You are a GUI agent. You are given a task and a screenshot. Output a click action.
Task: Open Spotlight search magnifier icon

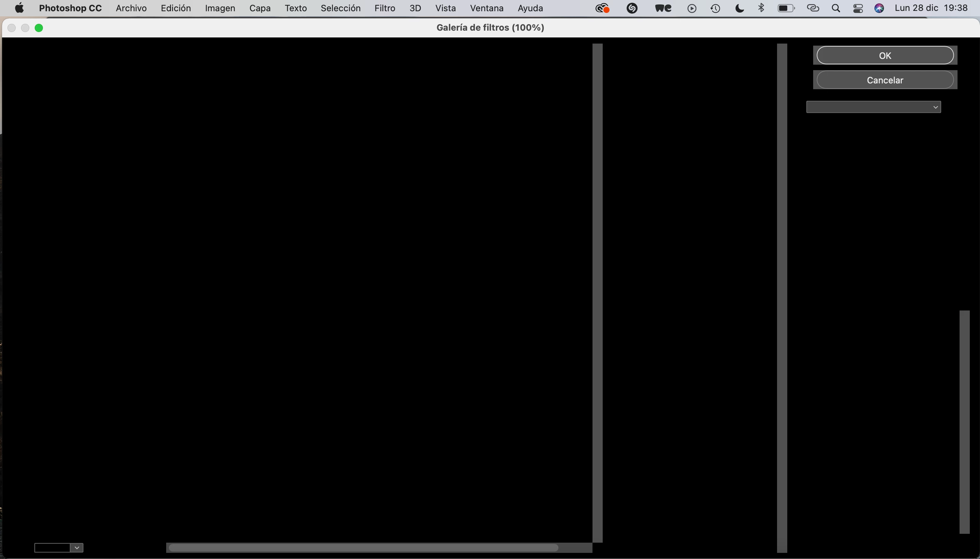[836, 8]
